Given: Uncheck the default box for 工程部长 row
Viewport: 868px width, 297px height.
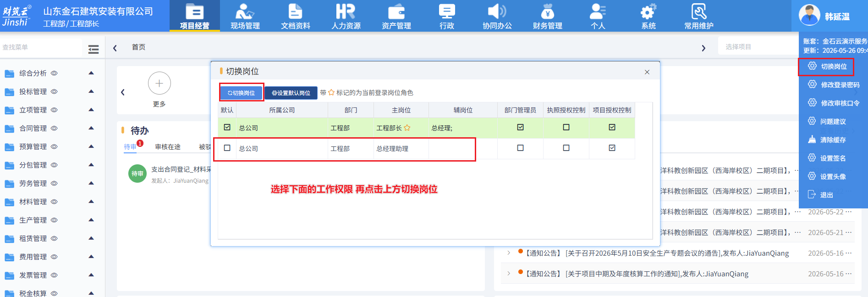Looking at the screenshot, I should 227,127.
